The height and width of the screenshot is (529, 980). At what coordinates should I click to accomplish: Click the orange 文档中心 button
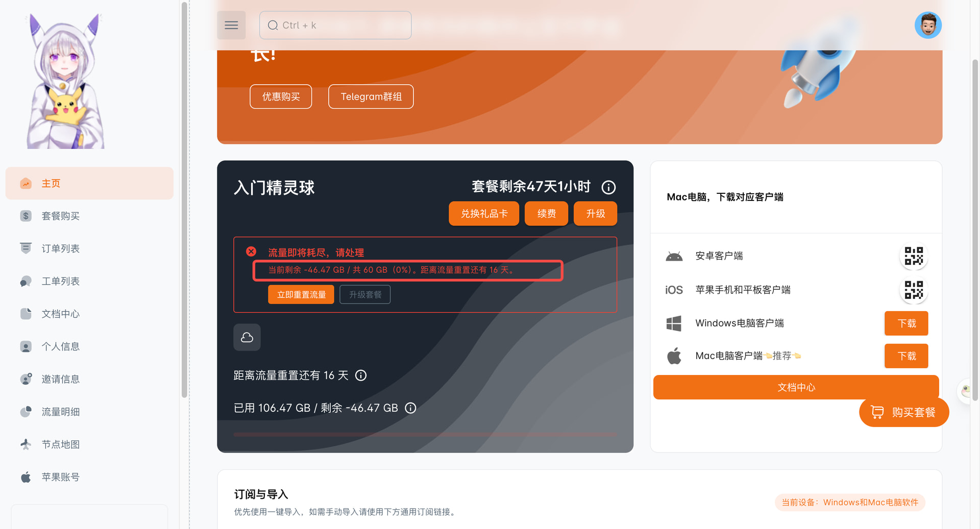pyautogui.click(x=796, y=387)
